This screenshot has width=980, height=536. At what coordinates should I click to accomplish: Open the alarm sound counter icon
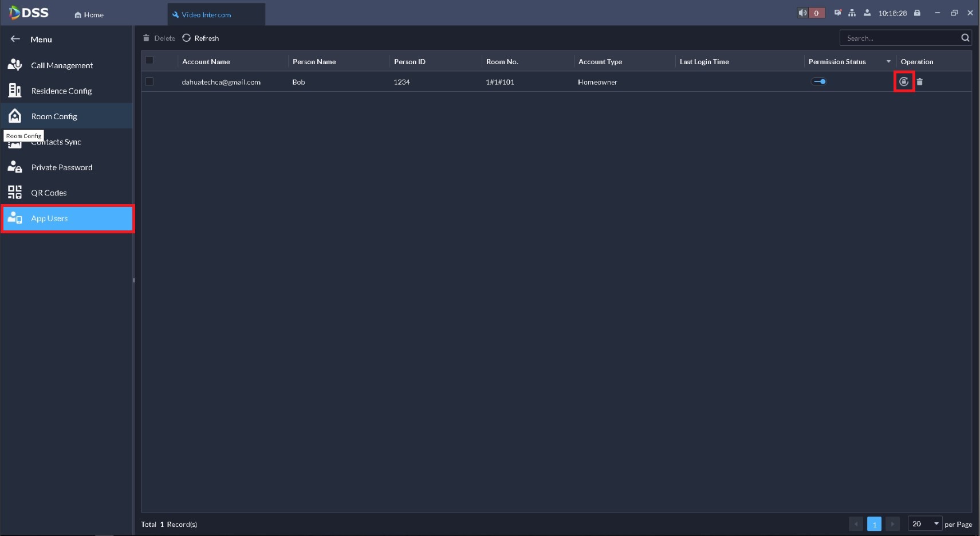tap(811, 13)
